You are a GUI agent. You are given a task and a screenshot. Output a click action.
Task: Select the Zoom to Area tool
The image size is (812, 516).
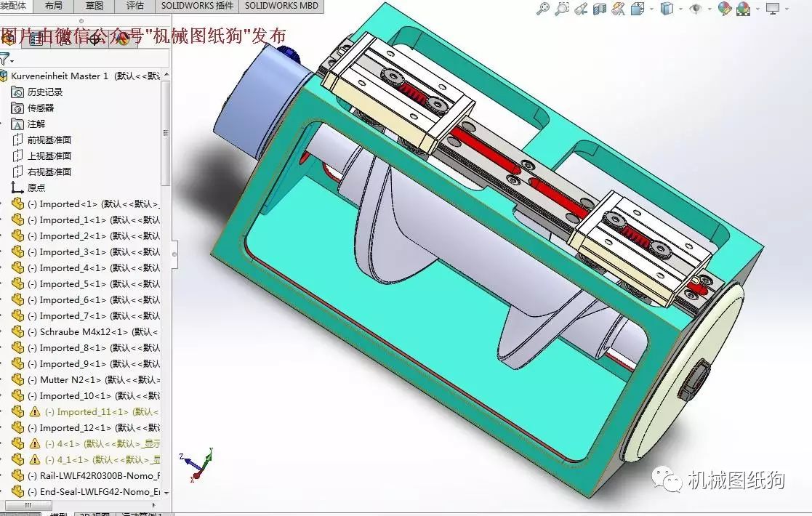coord(562,9)
